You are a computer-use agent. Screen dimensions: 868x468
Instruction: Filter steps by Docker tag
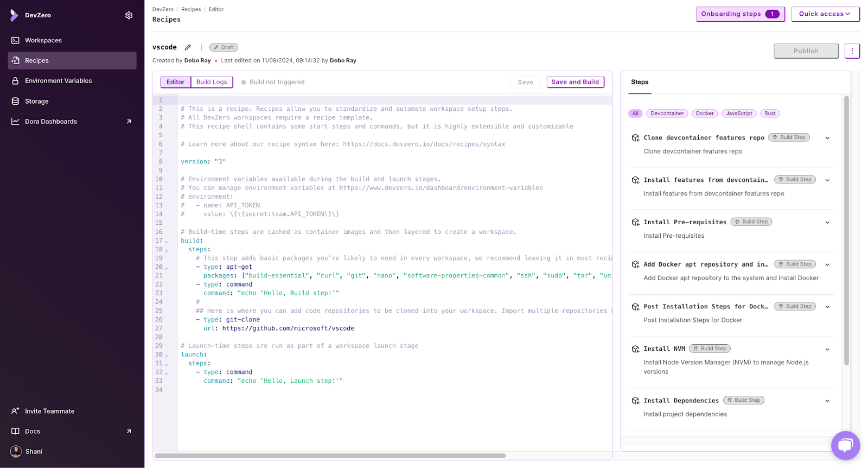pos(705,113)
